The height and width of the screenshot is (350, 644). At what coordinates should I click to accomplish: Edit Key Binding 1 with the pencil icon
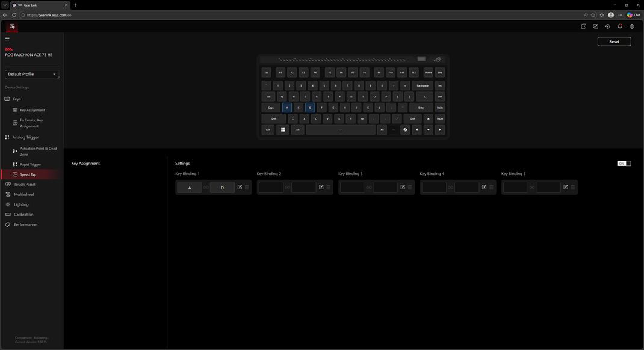240,187
